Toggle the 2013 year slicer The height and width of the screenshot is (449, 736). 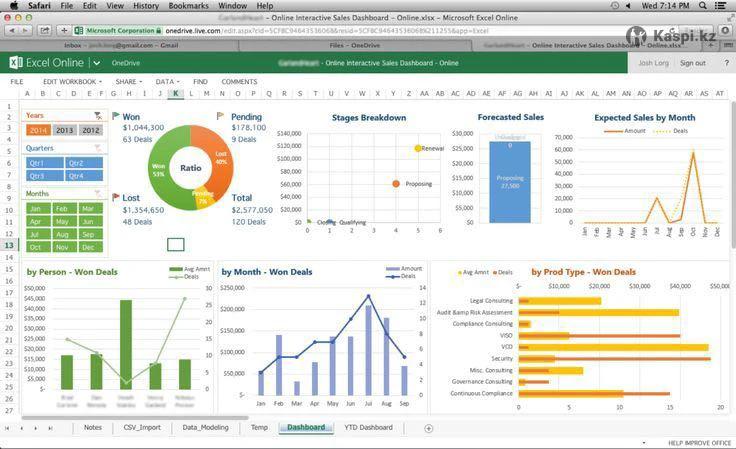[x=64, y=130]
